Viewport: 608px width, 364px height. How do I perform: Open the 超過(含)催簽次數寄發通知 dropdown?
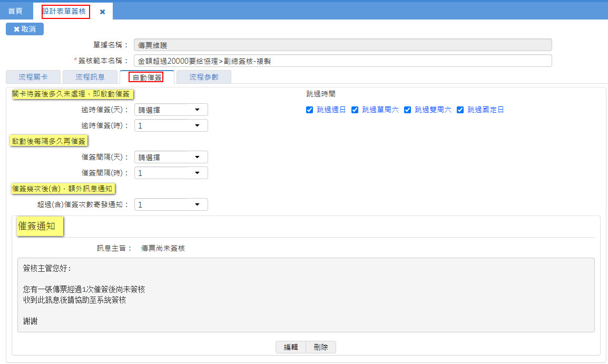pos(171,204)
